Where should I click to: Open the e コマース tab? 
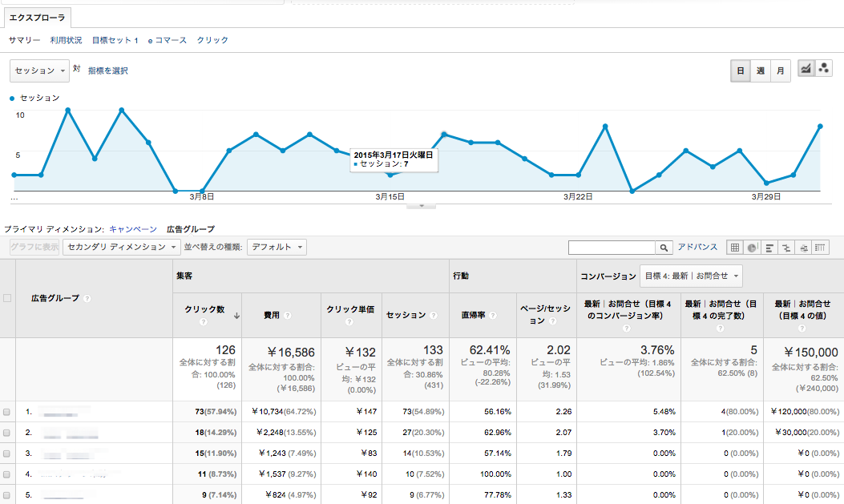(x=168, y=40)
